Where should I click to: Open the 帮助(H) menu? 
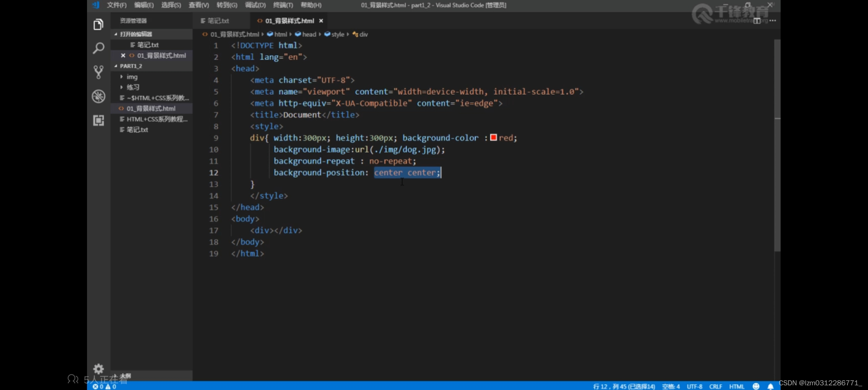(311, 5)
